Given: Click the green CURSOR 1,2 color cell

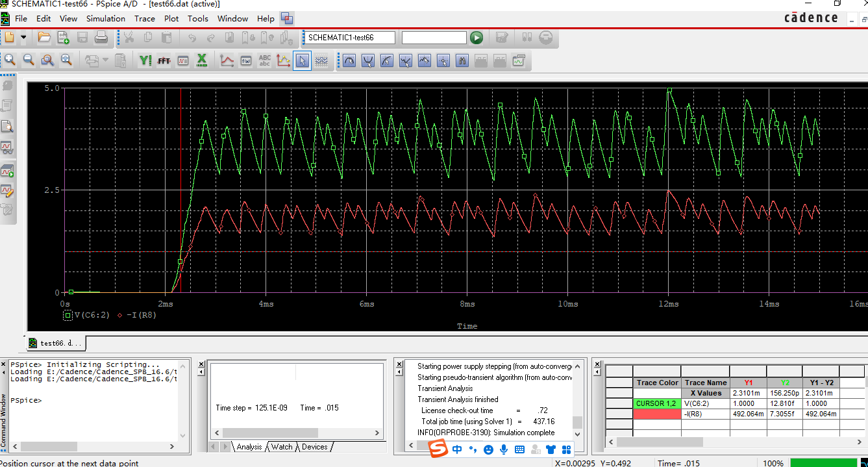Looking at the screenshot, I should pyautogui.click(x=658, y=403).
